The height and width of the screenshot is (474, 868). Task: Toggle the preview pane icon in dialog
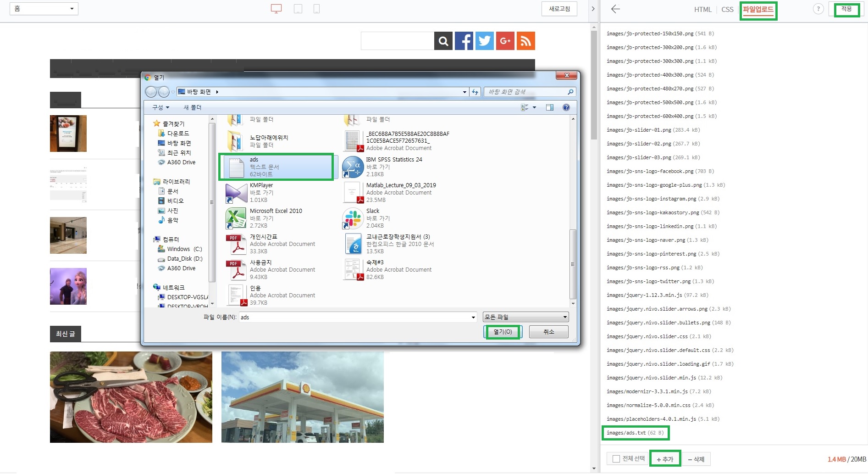tap(550, 107)
